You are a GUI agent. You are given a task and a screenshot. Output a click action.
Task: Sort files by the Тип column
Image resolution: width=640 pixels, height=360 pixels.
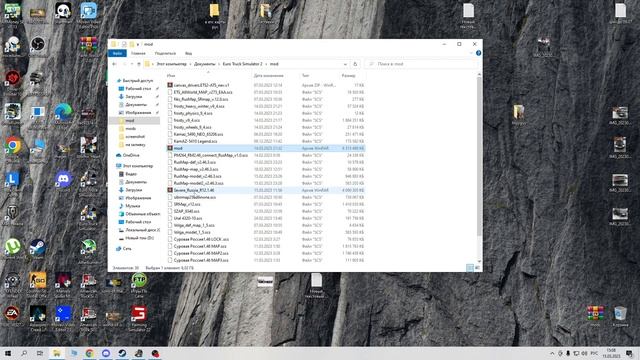305,76
